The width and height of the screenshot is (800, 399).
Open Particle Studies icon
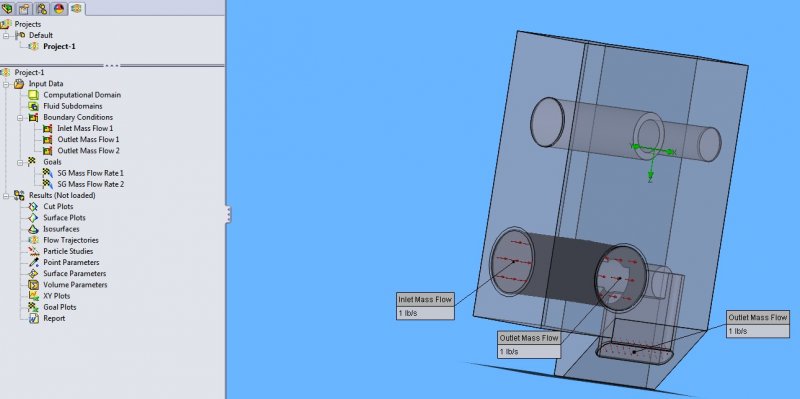(33, 251)
